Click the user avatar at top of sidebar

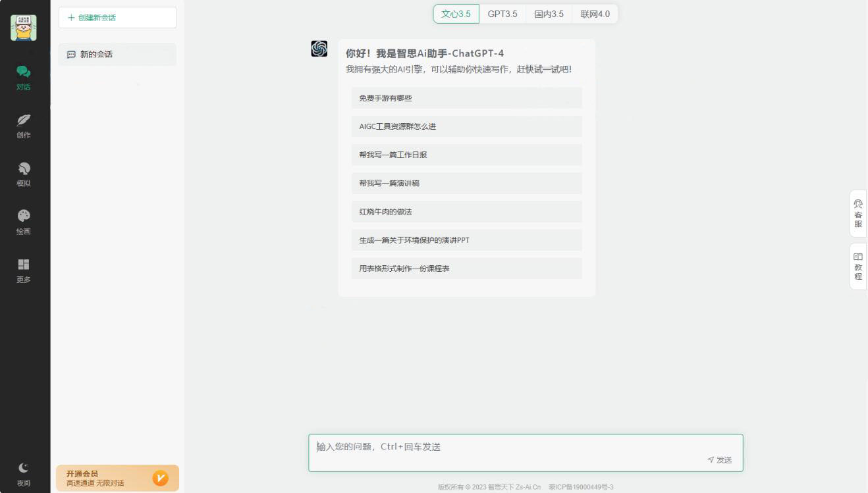coord(24,28)
